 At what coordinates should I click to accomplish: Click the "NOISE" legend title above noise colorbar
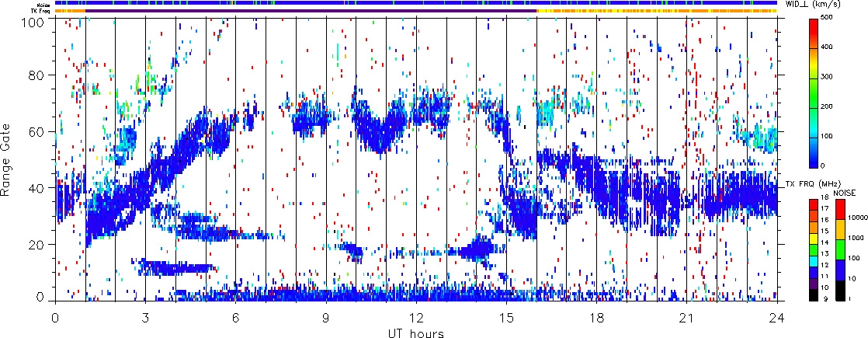[x=845, y=192]
